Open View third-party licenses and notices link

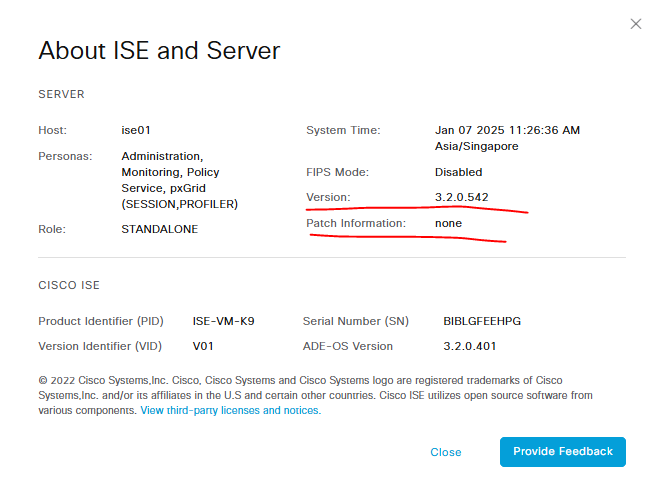click(x=231, y=411)
